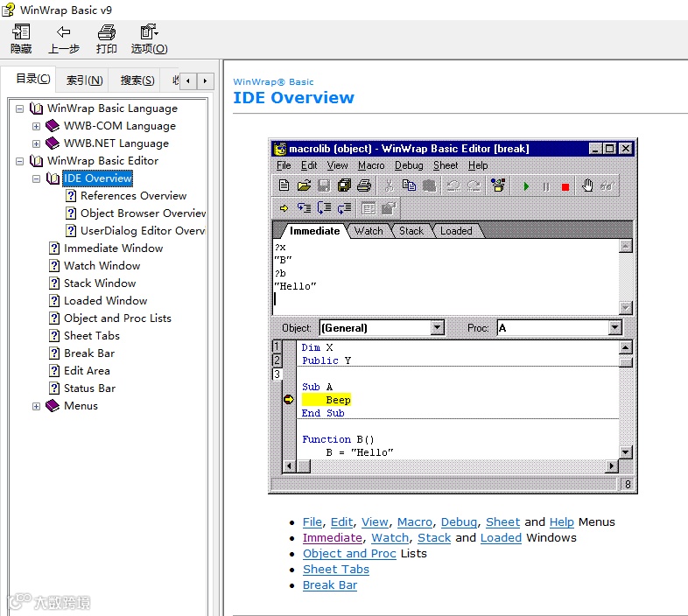The width and height of the screenshot is (688, 616).
Task: Open Watch Window topic in tree
Action: 102,266
